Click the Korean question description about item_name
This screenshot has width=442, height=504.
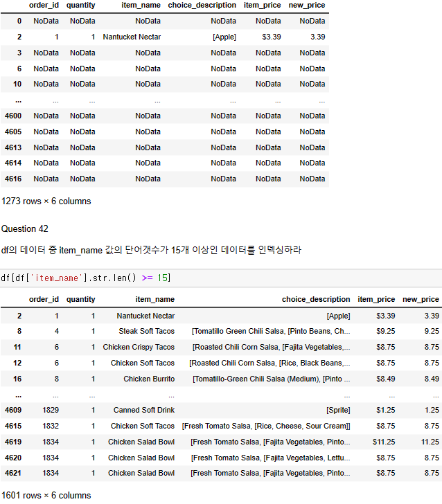[x=151, y=250]
